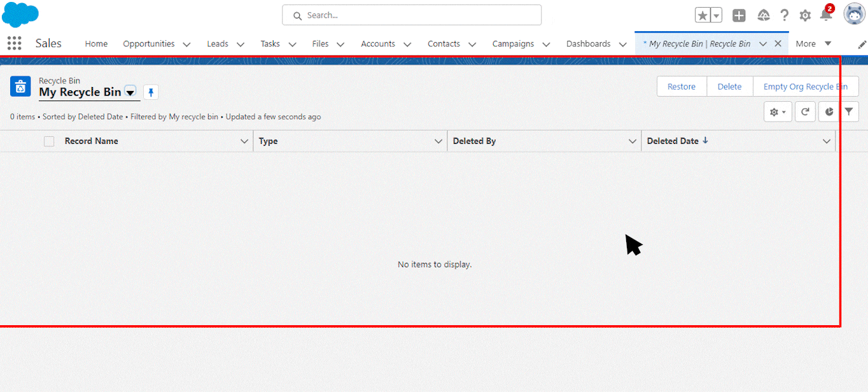Viewport: 868px width, 392px height.
Task: Expand the My Recycle Bin tab menu
Action: click(763, 44)
